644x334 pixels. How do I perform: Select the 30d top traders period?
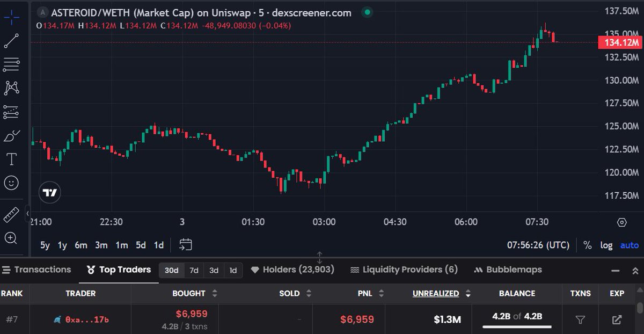pos(172,270)
